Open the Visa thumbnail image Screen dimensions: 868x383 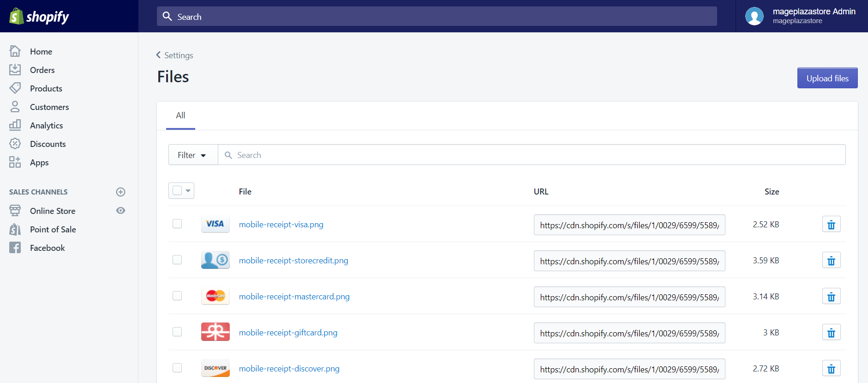216,224
